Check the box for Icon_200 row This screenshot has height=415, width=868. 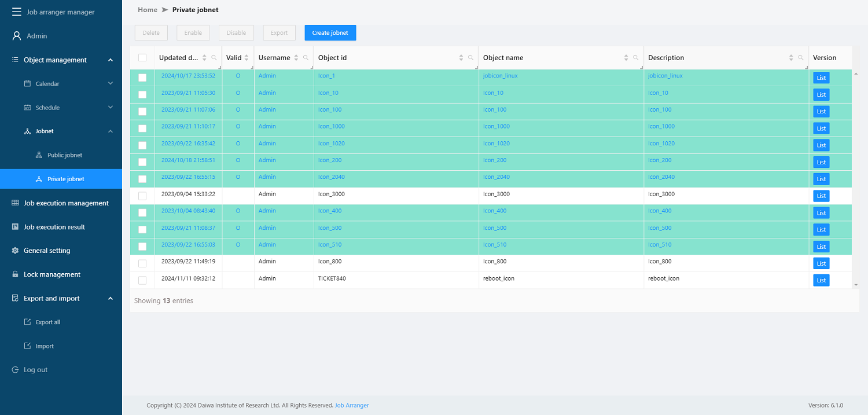pyautogui.click(x=142, y=162)
